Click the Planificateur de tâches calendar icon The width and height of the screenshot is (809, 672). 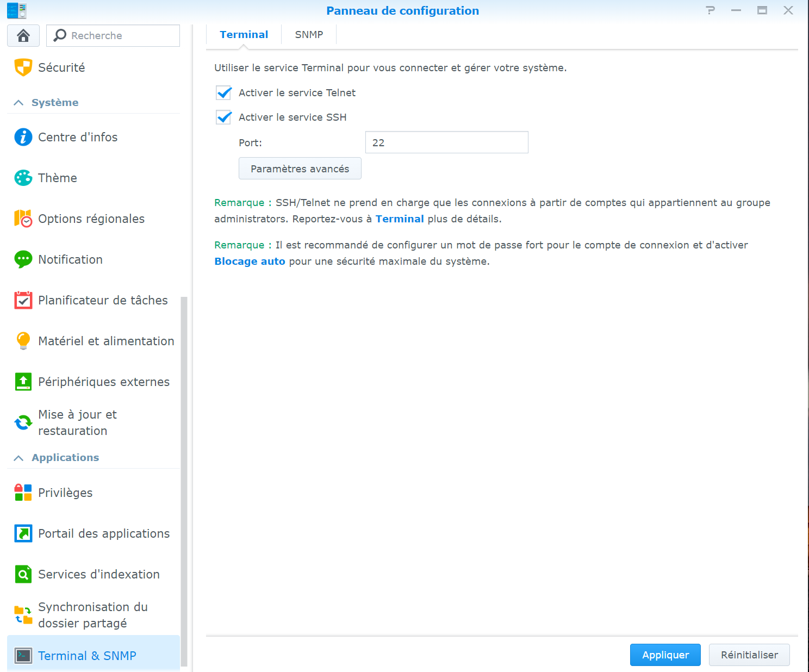pos(23,300)
